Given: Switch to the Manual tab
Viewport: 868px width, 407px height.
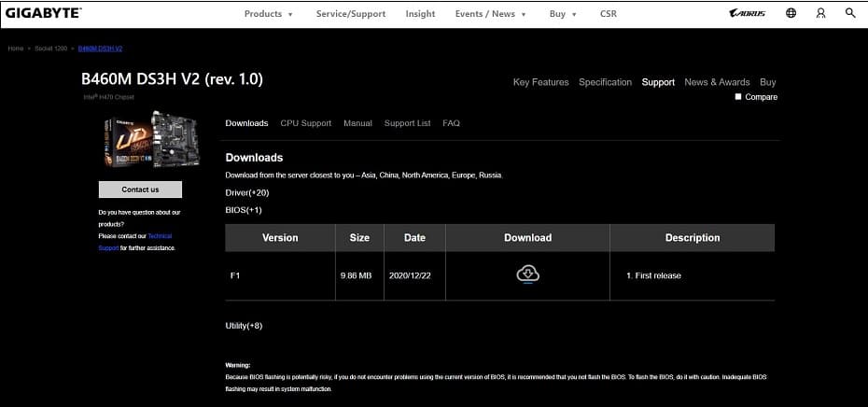Looking at the screenshot, I should point(357,123).
